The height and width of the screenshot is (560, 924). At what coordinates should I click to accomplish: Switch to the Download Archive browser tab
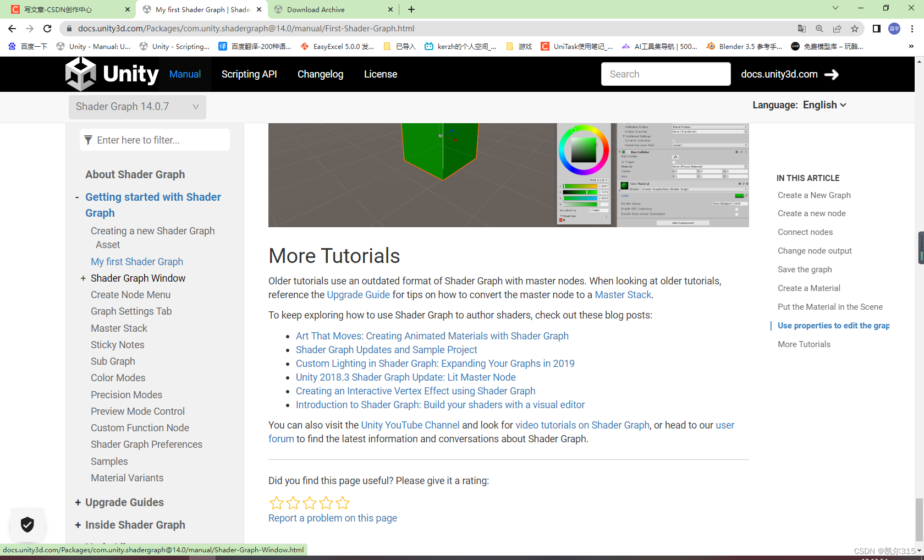[333, 9]
